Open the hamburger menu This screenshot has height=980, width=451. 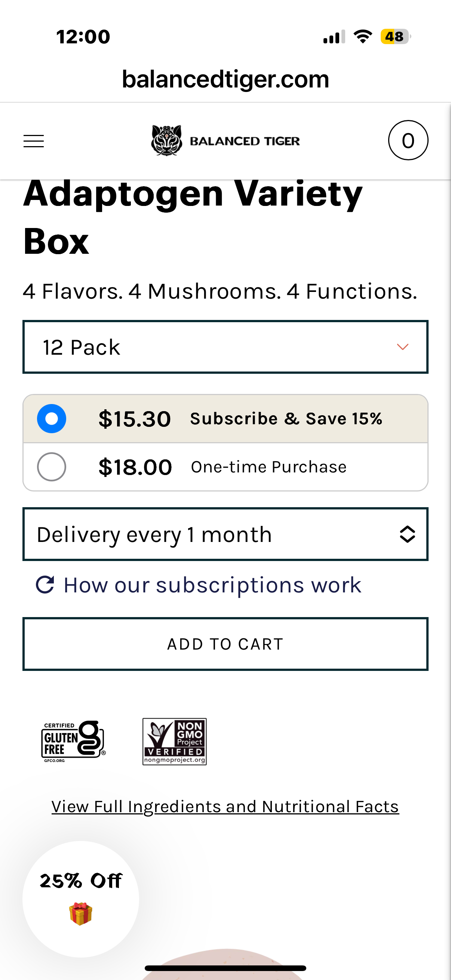34,141
